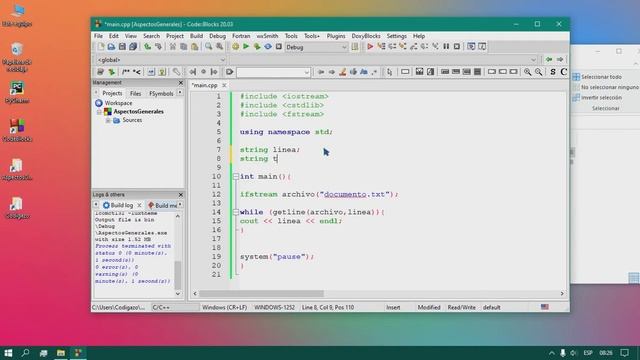Click the Open file toolbar icon
The height and width of the screenshot is (360, 640).
coord(111,47)
